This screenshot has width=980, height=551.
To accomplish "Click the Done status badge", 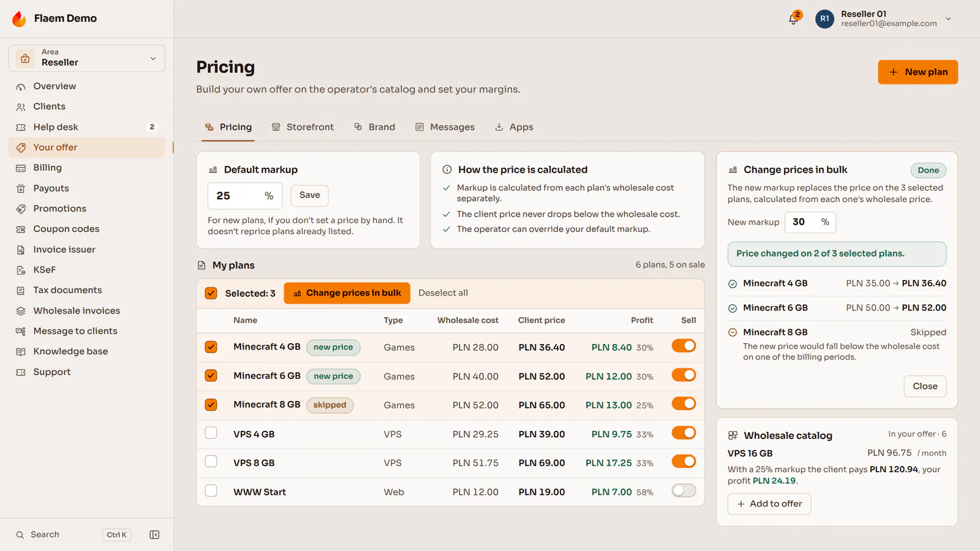I will [x=928, y=170].
